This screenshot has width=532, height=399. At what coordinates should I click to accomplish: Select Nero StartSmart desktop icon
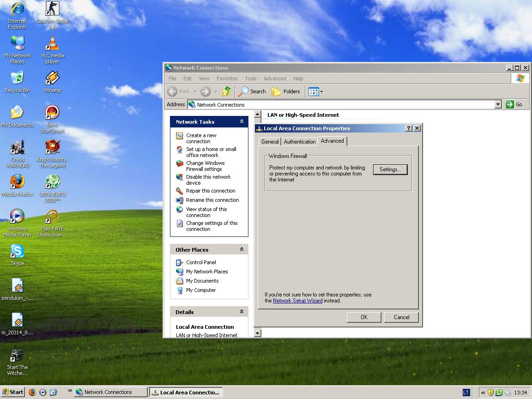[x=52, y=119]
